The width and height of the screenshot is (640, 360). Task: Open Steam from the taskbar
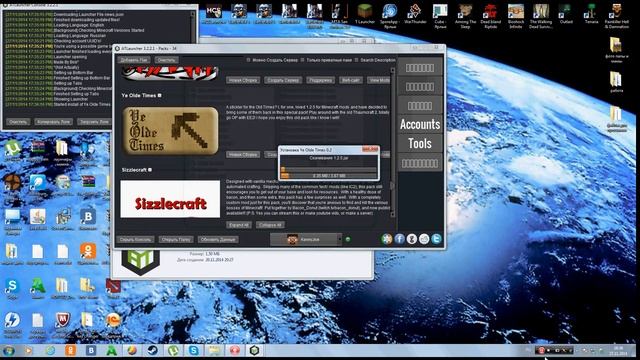click(153, 350)
